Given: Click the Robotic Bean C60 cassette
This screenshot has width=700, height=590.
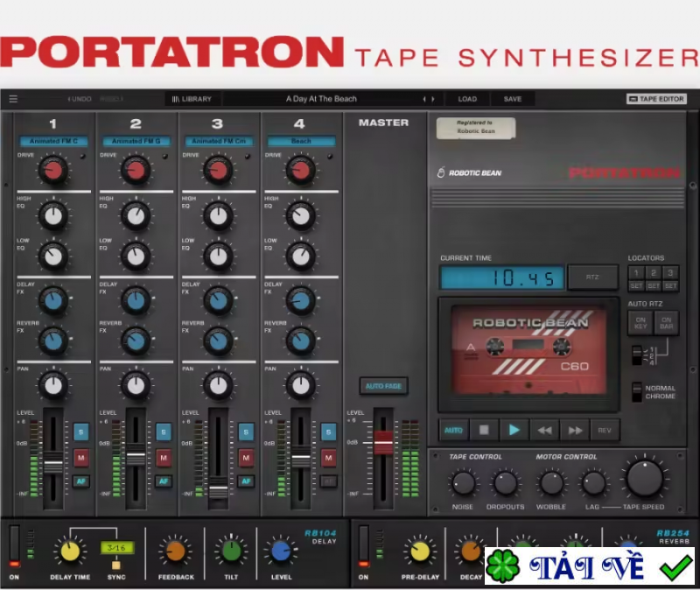Looking at the screenshot, I should pyautogui.click(x=529, y=350).
